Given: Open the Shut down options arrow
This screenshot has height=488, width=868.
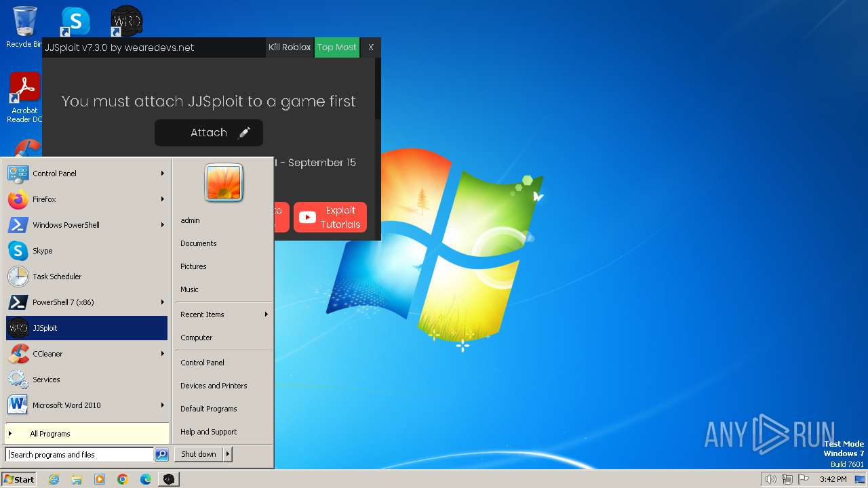Looking at the screenshot, I should 228,454.
